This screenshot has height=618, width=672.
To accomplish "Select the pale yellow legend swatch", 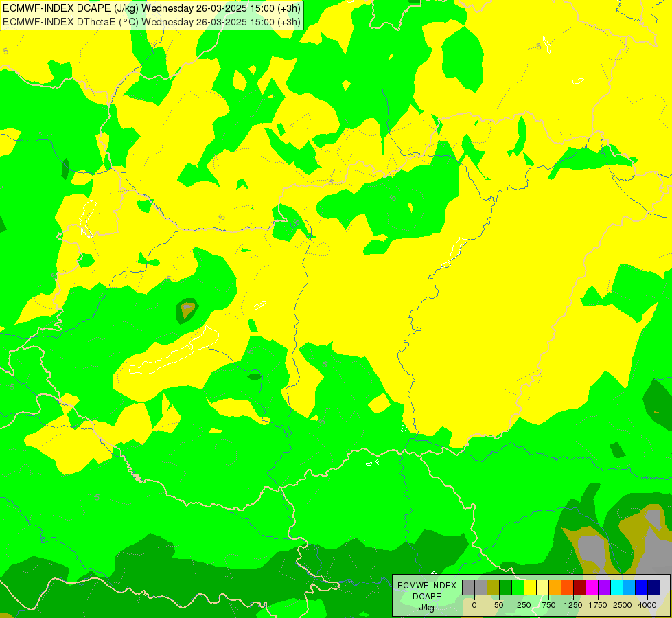I will click(x=542, y=587).
